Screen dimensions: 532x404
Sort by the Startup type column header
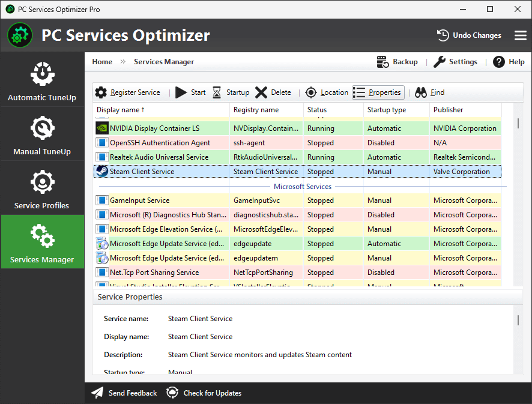point(397,110)
